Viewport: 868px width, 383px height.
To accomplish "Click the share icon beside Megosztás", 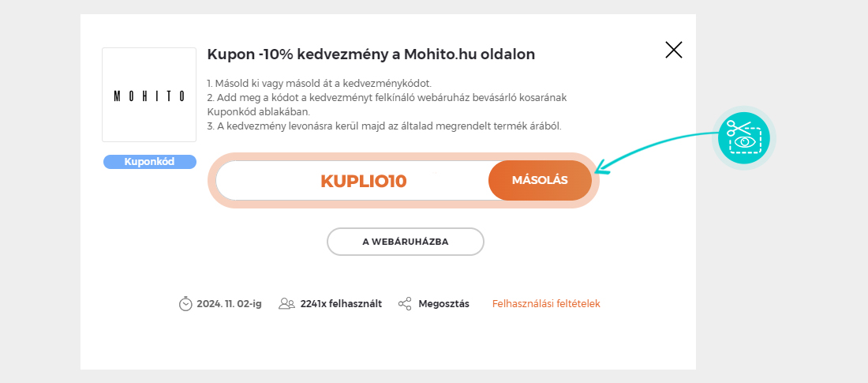I will click(x=405, y=304).
